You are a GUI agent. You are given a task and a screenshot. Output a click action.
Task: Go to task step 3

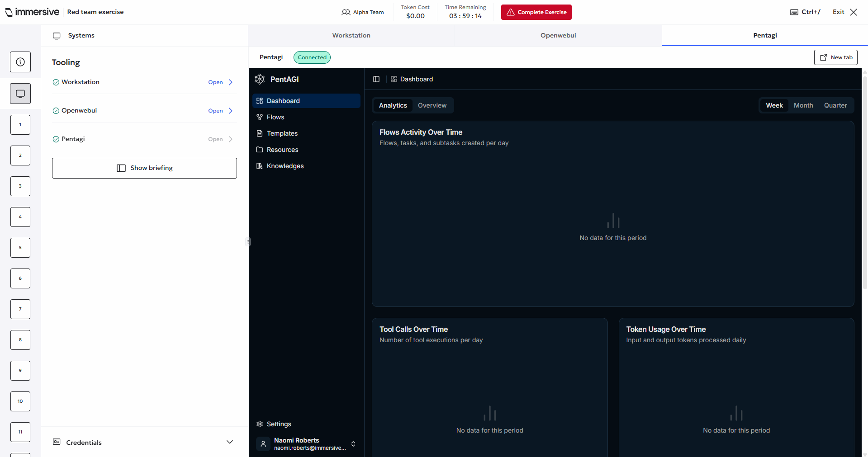20,186
